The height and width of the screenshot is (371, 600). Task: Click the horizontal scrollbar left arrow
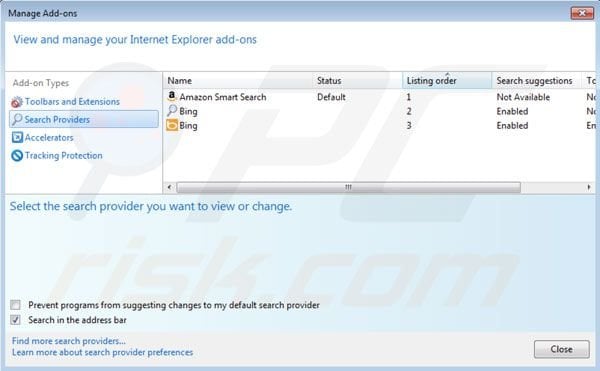[x=170, y=187]
